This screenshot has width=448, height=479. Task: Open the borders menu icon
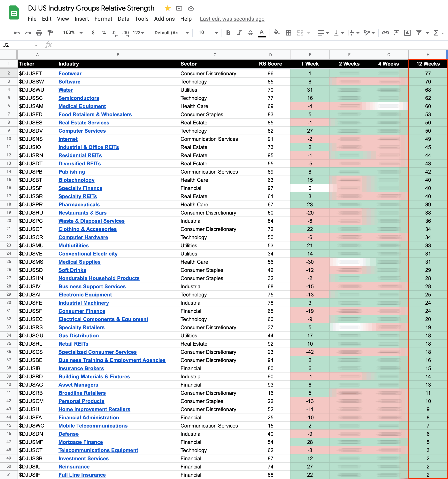(288, 33)
